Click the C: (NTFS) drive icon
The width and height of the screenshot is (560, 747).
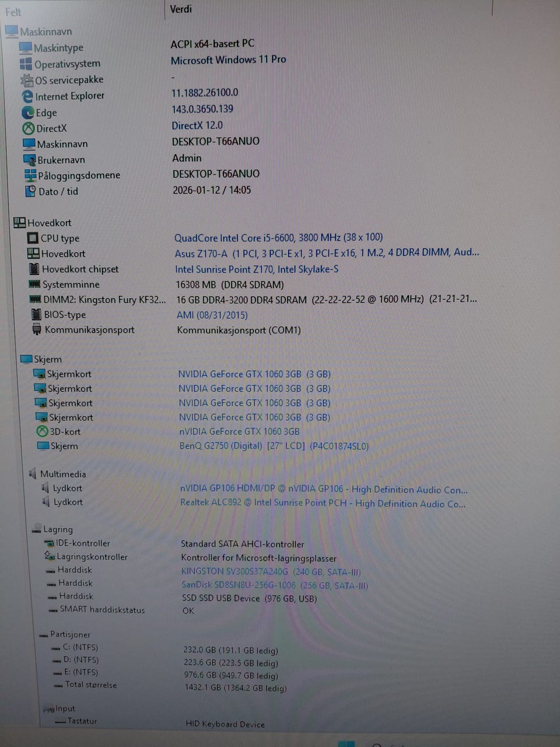[x=55, y=648]
